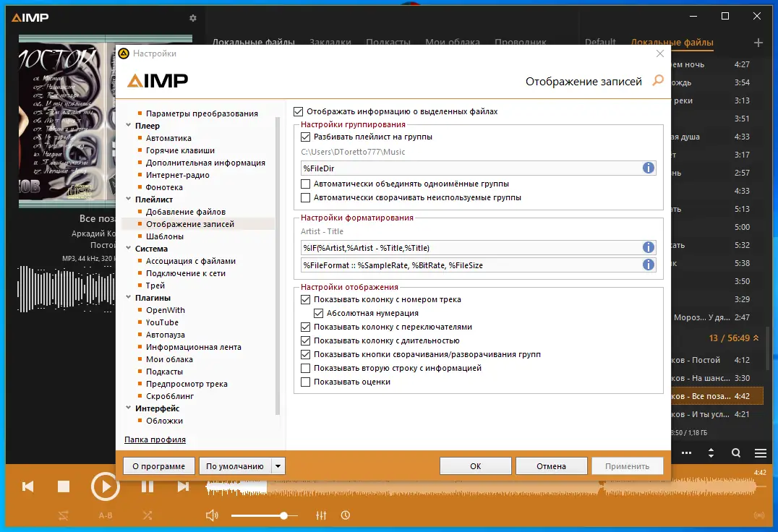Click info icon next to %IF(%Artist format field
Image resolution: width=778 pixels, height=532 pixels.
tap(648, 247)
